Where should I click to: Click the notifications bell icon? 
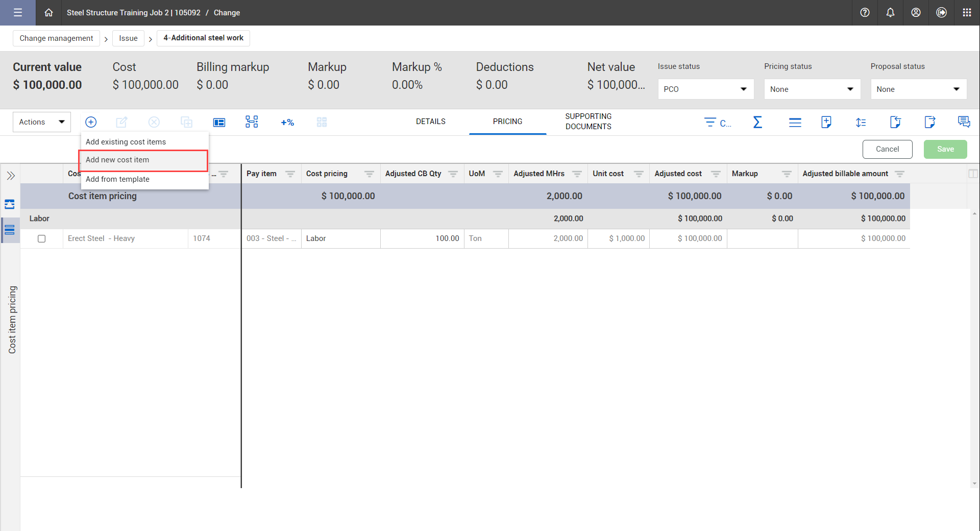(x=890, y=13)
